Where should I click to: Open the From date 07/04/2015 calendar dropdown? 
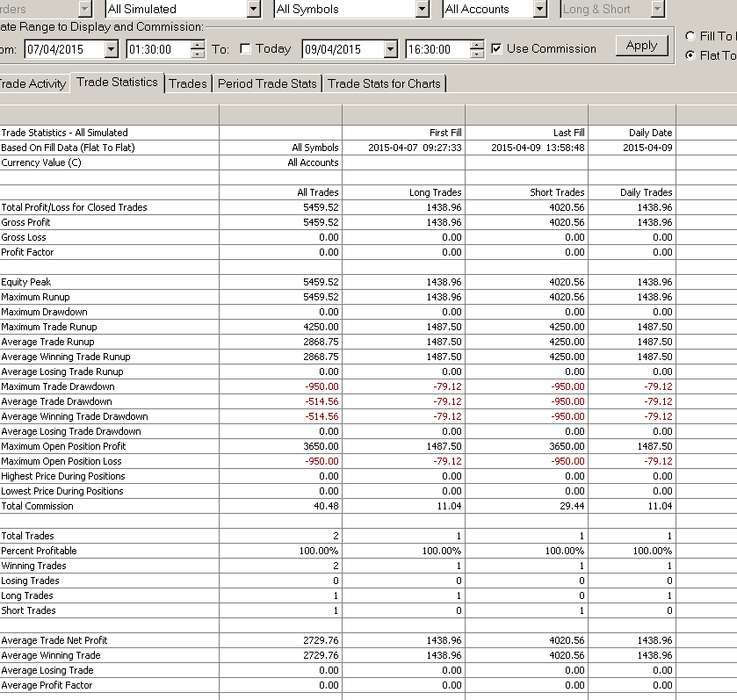click(x=111, y=49)
